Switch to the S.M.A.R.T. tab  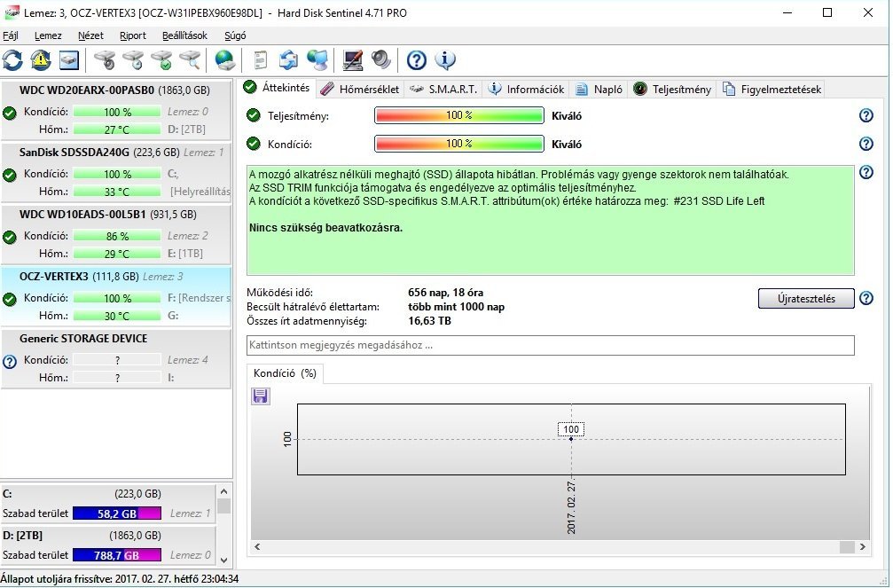[443, 90]
